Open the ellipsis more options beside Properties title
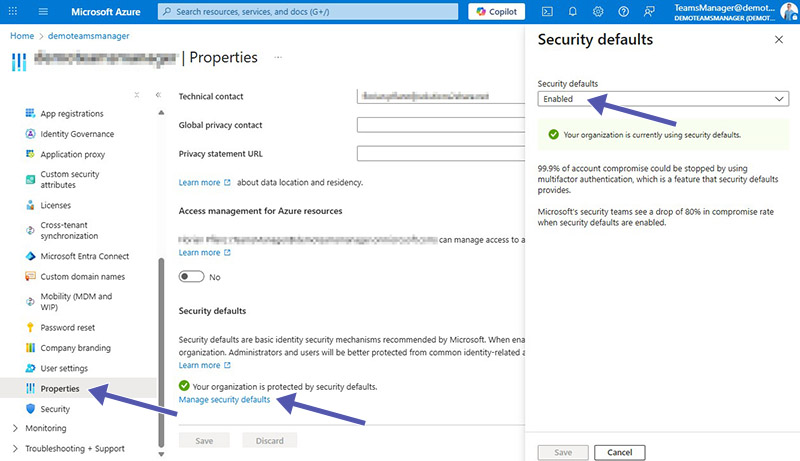Screen dimensions: 800x461 click(278, 57)
